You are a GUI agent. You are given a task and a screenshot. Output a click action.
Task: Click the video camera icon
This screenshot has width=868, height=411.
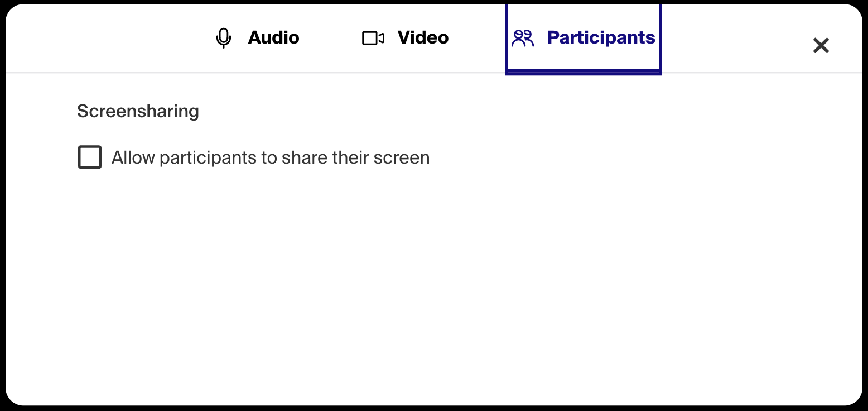pos(373,38)
